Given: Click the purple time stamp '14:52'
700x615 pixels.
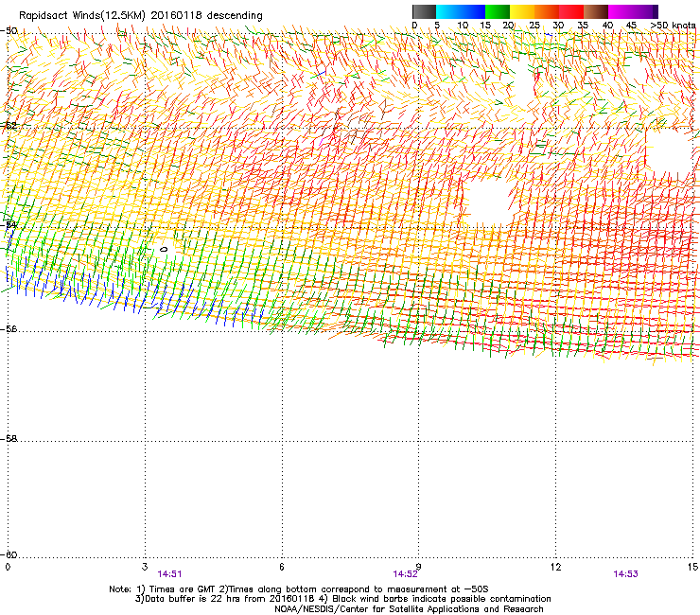Looking at the screenshot, I should [406, 574].
